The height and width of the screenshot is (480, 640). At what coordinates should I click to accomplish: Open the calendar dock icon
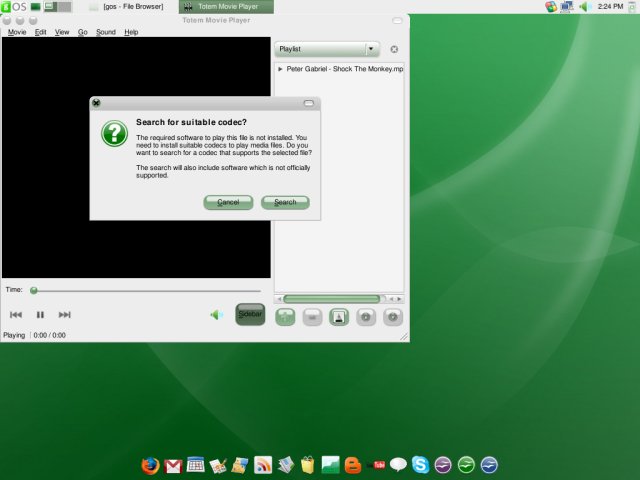pos(196,464)
